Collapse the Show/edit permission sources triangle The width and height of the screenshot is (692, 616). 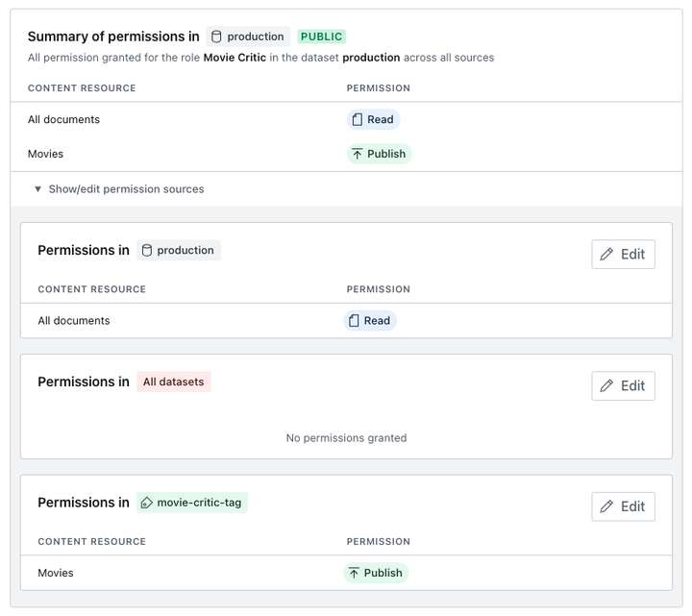click(37, 189)
